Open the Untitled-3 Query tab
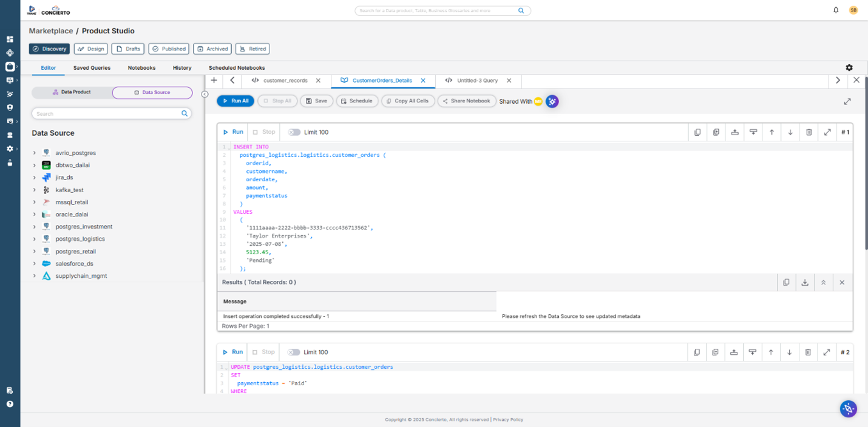Image resolution: width=868 pixels, height=427 pixels. (x=478, y=80)
